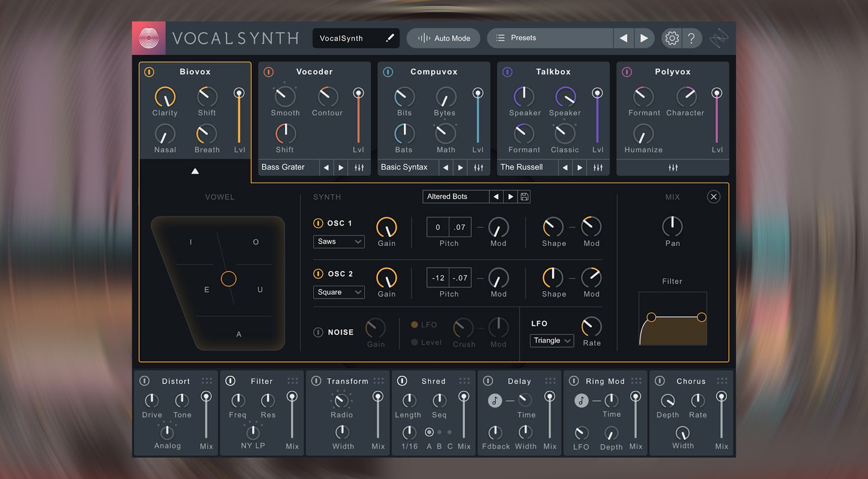This screenshot has width=868, height=479.
Task: Click the pencil icon beside VocalSynth name
Action: coord(389,38)
